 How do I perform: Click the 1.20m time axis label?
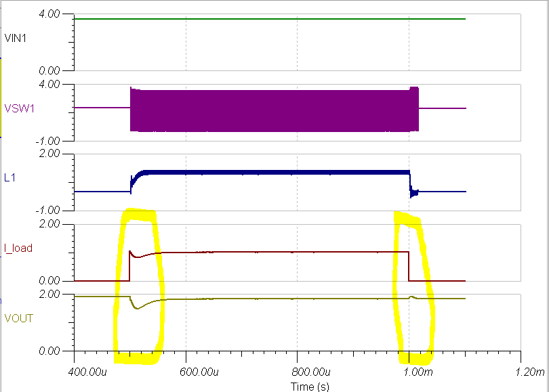(x=530, y=372)
